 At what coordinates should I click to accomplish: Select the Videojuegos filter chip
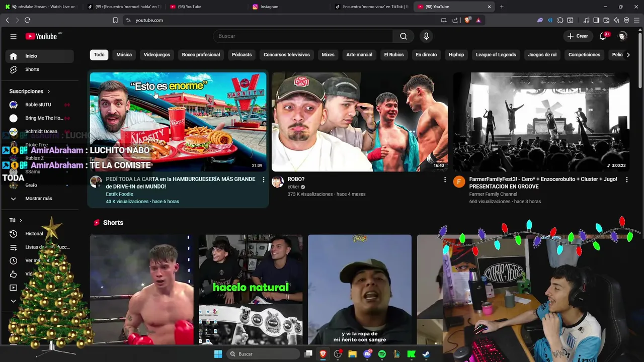[157, 55]
